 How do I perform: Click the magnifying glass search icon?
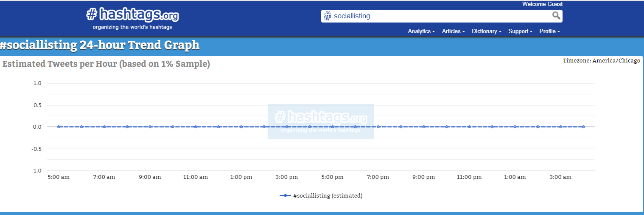tap(556, 16)
